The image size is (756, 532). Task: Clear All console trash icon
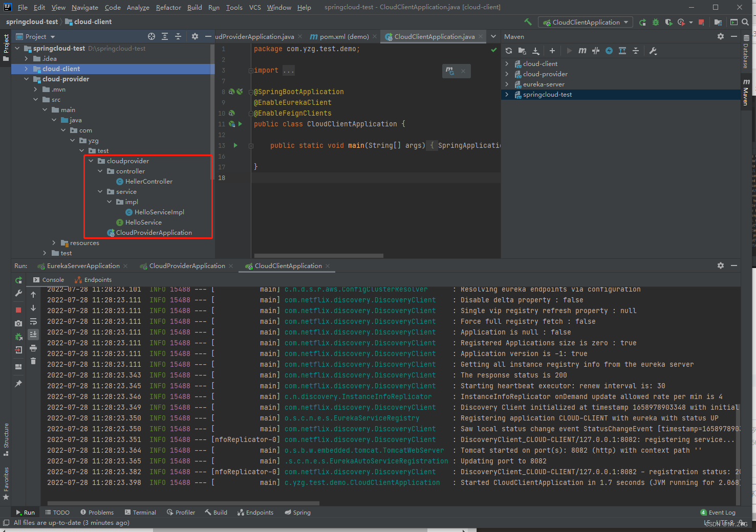coord(33,361)
